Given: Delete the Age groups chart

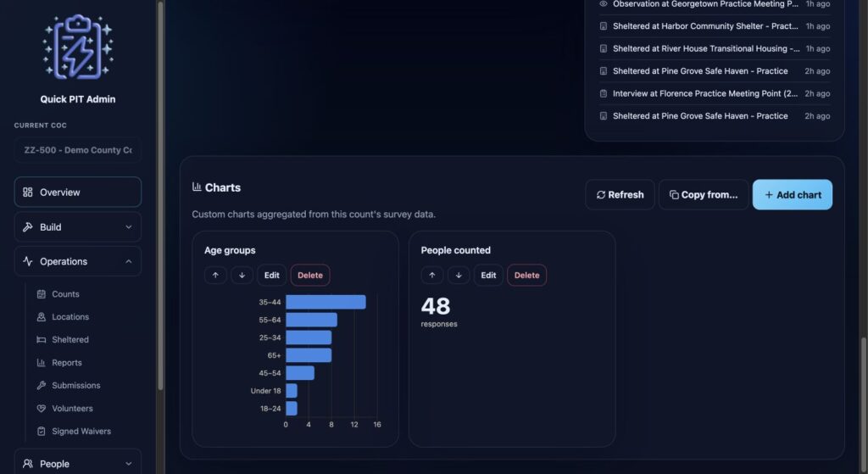Looking at the screenshot, I should [x=310, y=276].
